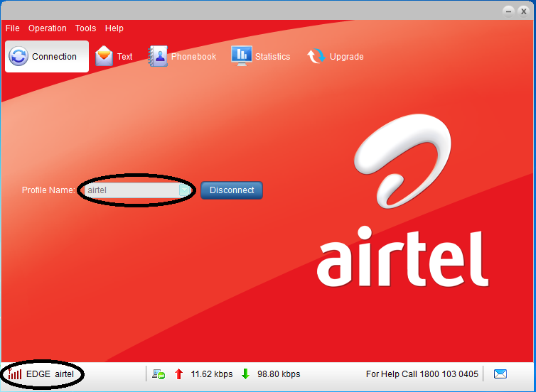Open the Operation menu
This screenshot has width=536, height=392.
click(x=48, y=28)
